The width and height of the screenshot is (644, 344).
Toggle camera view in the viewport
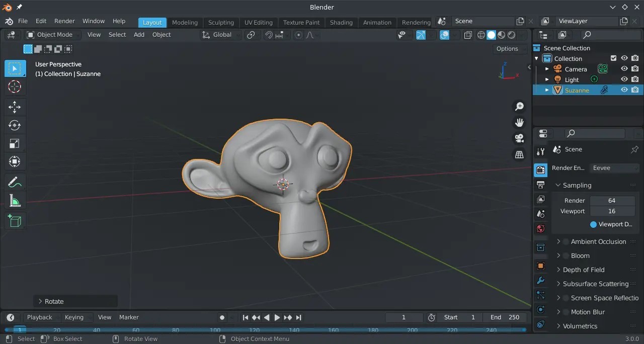pyautogui.click(x=519, y=138)
